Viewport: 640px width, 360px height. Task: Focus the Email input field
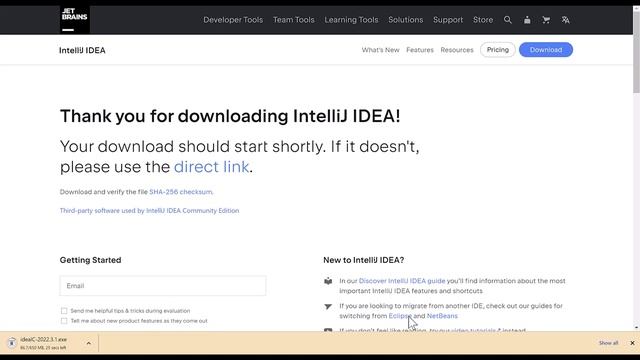pos(163,286)
